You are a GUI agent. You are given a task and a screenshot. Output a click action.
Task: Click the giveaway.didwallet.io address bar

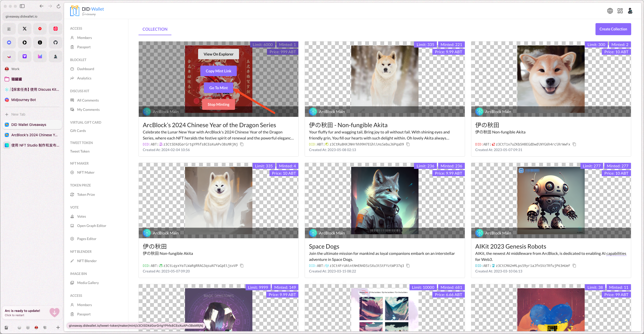[32, 16]
